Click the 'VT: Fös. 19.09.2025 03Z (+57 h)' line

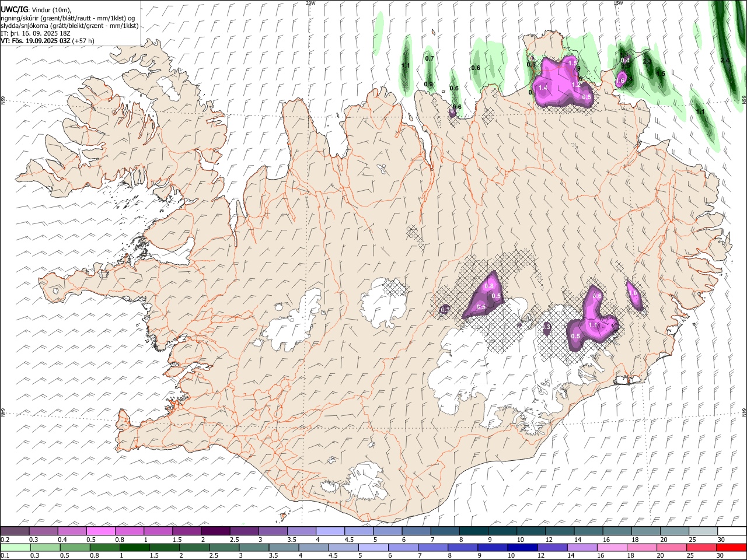coord(47,41)
